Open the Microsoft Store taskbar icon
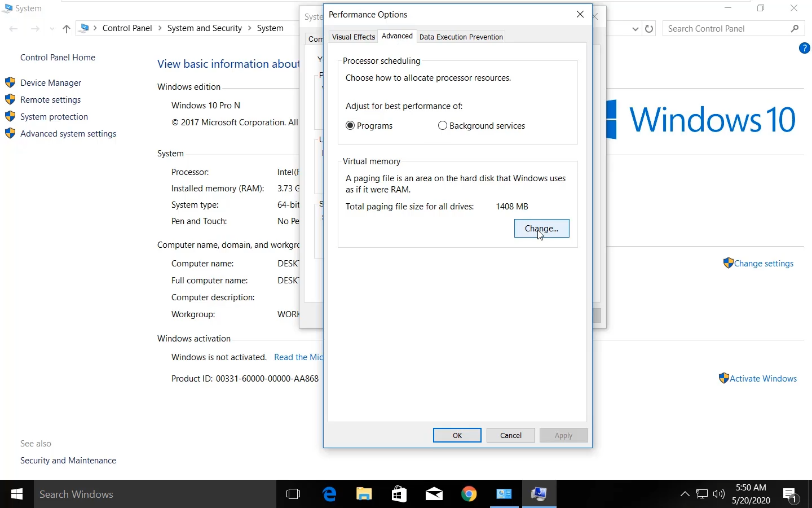The height and width of the screenshot is (508, 812). pos(399,494)
